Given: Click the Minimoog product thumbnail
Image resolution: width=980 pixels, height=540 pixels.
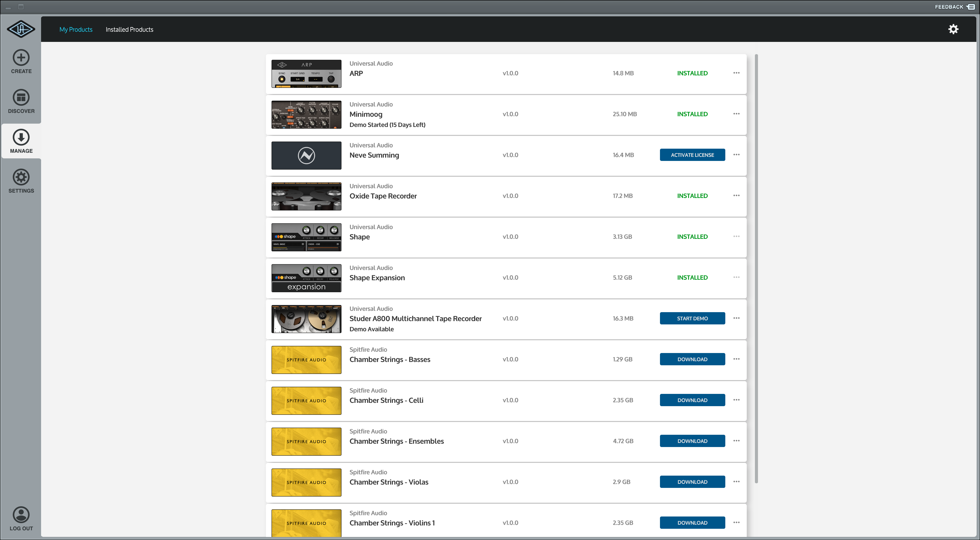Looking at the screenshot, I should pos(306,115).
